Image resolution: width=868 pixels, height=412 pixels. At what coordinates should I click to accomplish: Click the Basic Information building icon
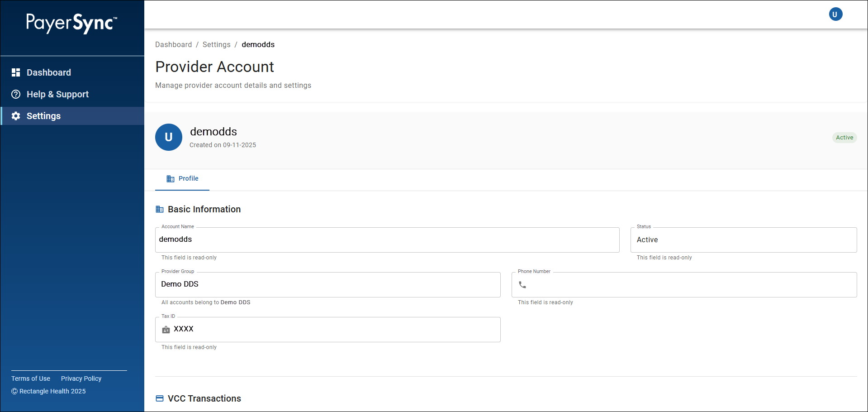[160, 209]
